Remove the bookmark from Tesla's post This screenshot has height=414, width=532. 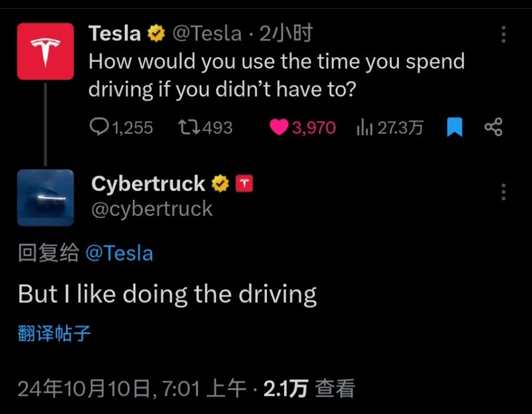pos(455,127)
